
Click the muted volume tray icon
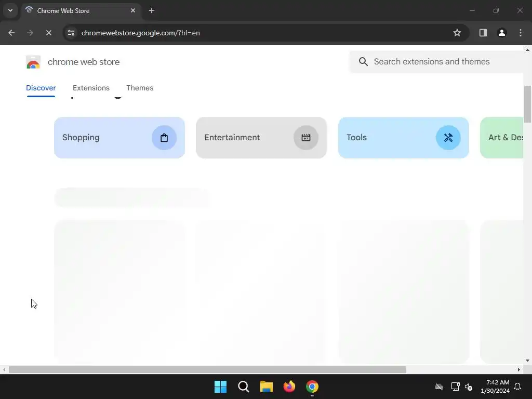tap(469, 387)
